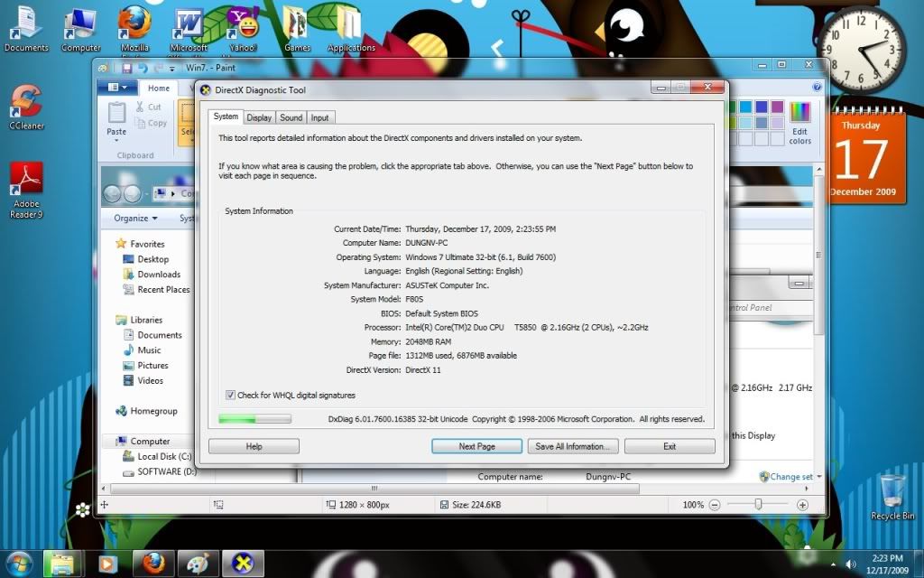Click the Help button in DirectX dialog
The width and height of the screenshot is (924, 578).
coord(254,446)
